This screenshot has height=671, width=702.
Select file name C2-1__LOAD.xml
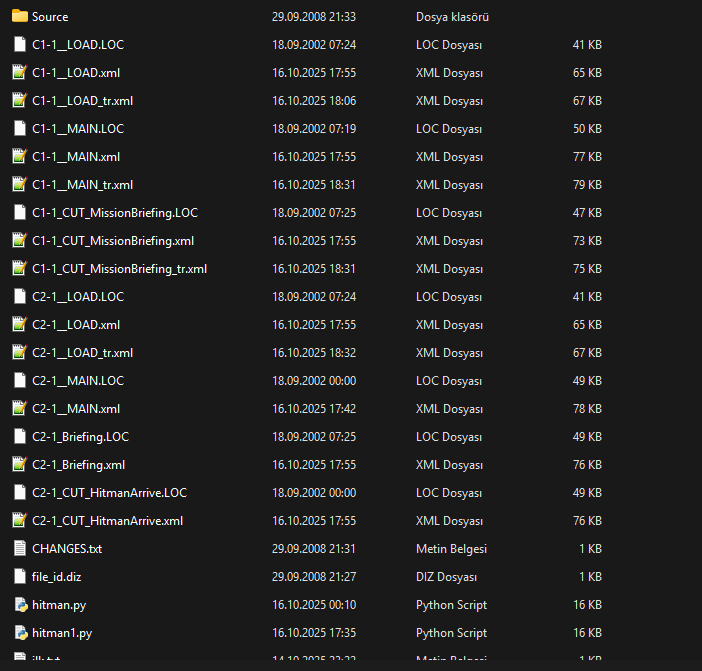(x=76, y=325)
